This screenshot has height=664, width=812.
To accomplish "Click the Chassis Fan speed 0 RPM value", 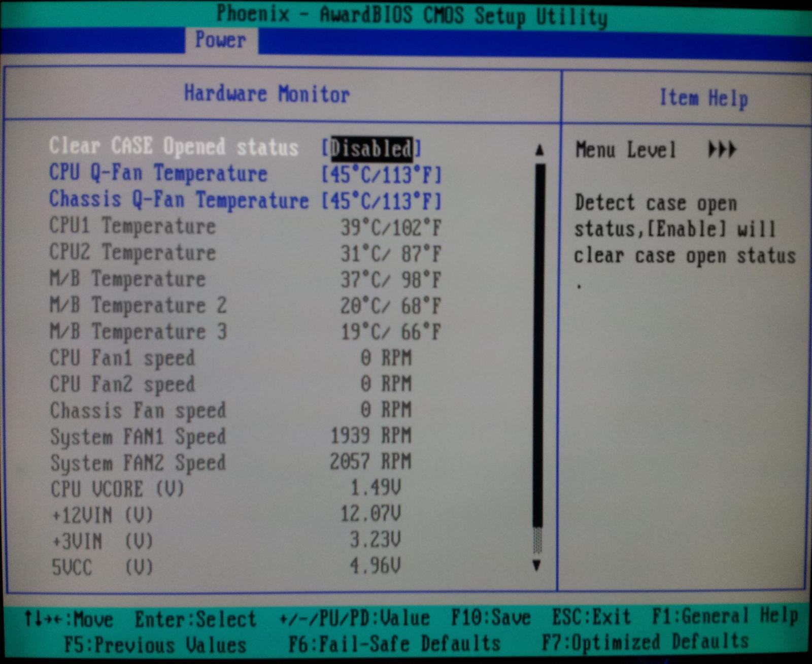I will coord(386,410).
